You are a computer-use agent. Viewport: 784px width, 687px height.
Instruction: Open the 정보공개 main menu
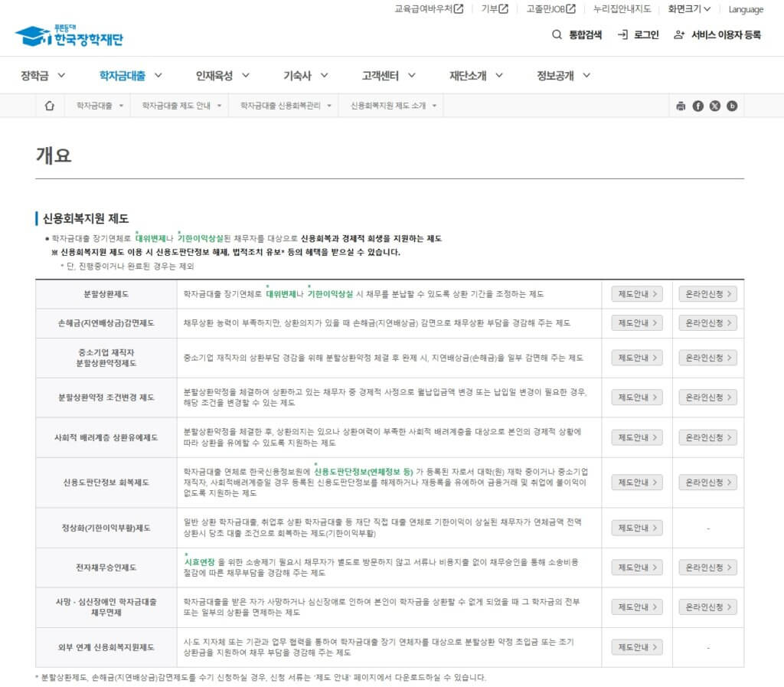[x=564, y=75]
